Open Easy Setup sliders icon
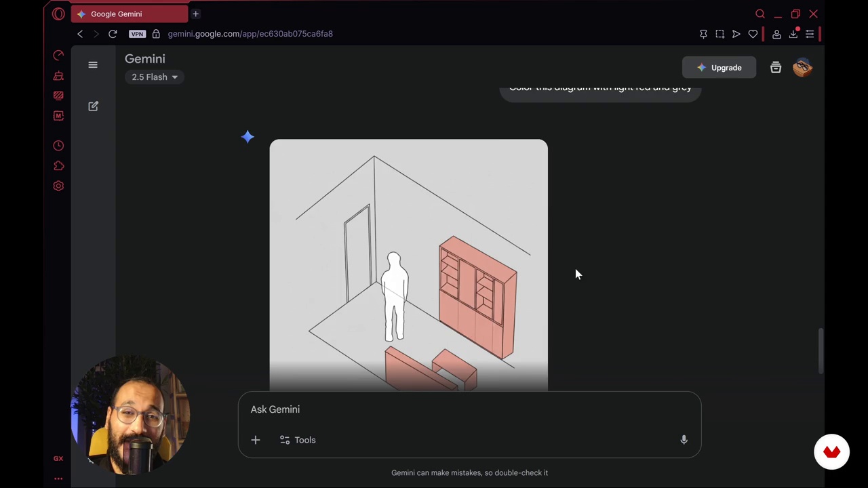868x488 pixels. [x=810, y=34]
